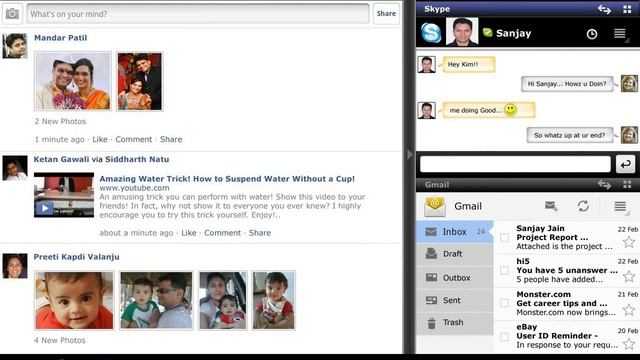
Task: Star the hi5 email
Action: coord(629,277)
